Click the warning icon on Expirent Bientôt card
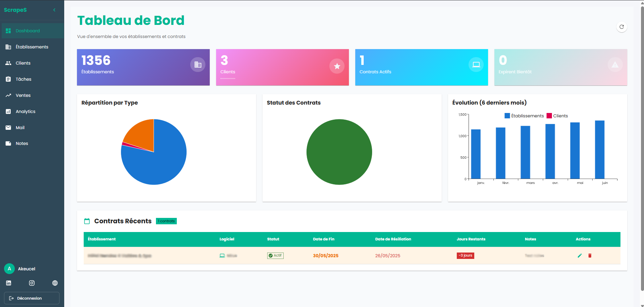This screenshot has width=644, height=307. 615,65
